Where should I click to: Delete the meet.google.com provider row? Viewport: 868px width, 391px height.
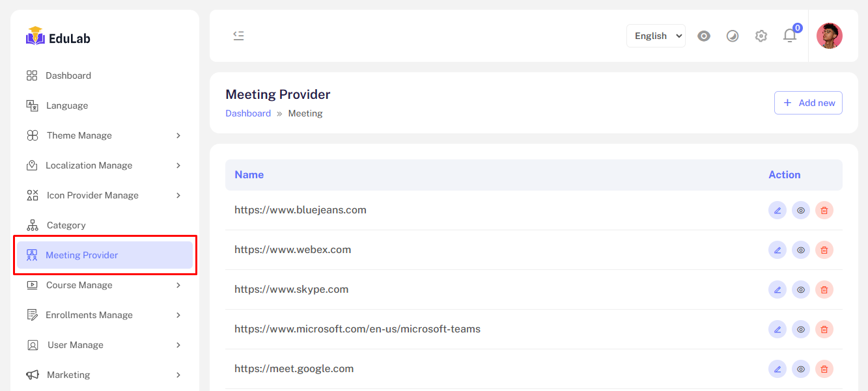coord(824,369)
